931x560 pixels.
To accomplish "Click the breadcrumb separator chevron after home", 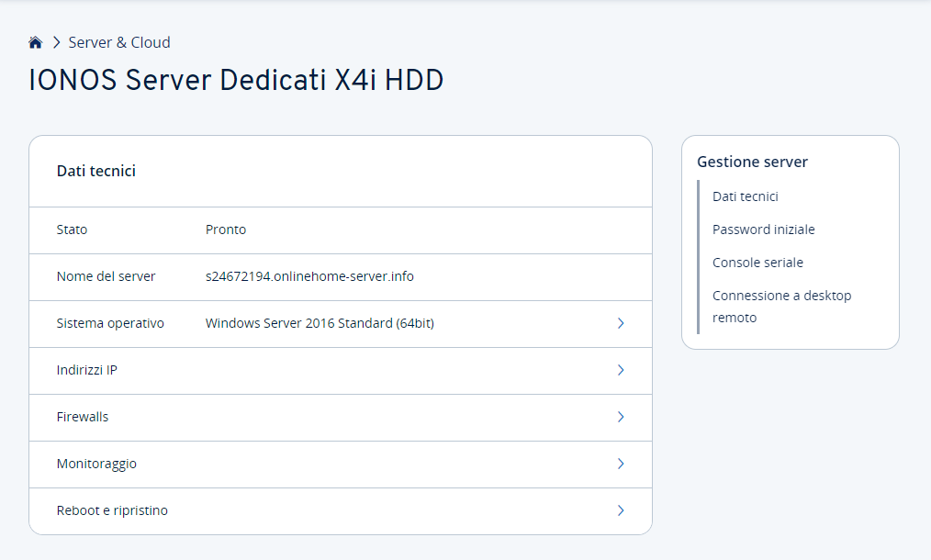I will click(x=56, y=42).
